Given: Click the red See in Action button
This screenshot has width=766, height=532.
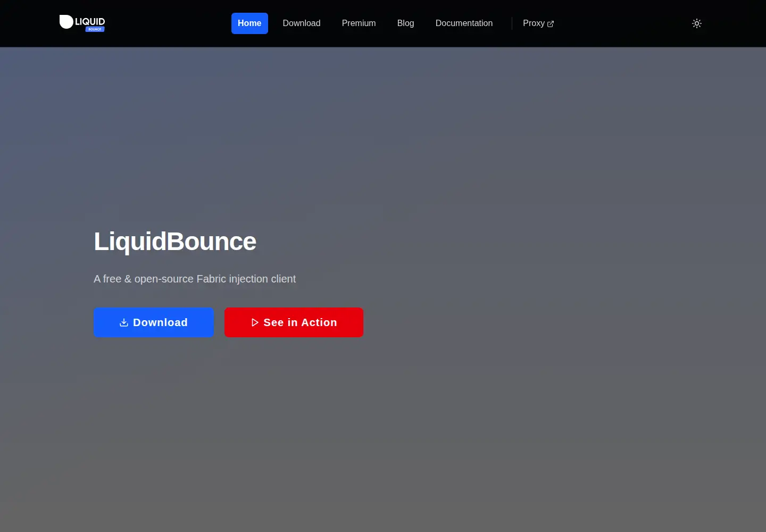Looking at the screenshot, I should point(294,322).
